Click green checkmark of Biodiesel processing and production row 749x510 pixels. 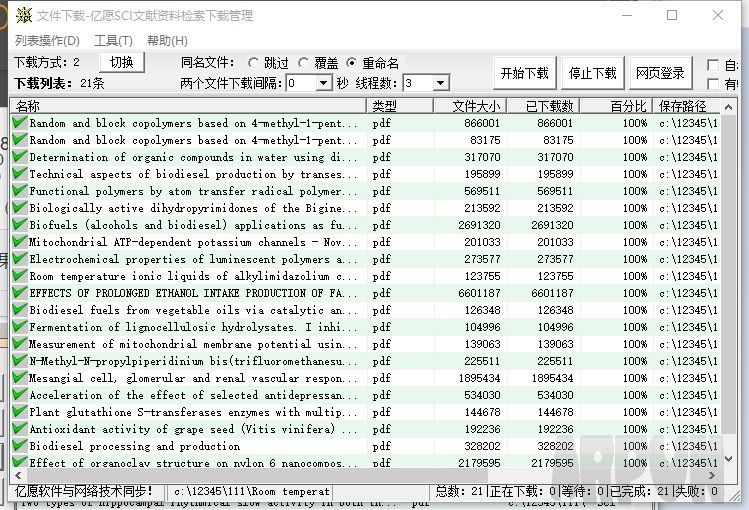point(20,445)
